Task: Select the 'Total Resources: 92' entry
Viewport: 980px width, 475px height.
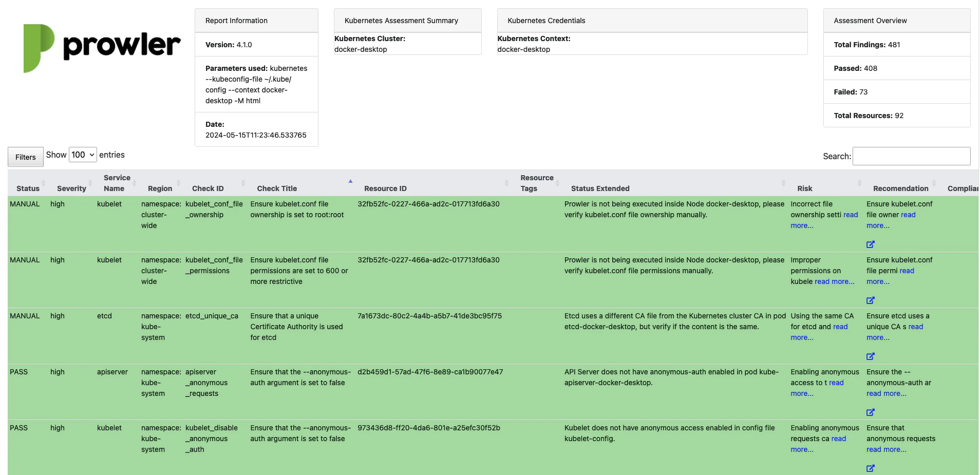Action: click(897, 116)
